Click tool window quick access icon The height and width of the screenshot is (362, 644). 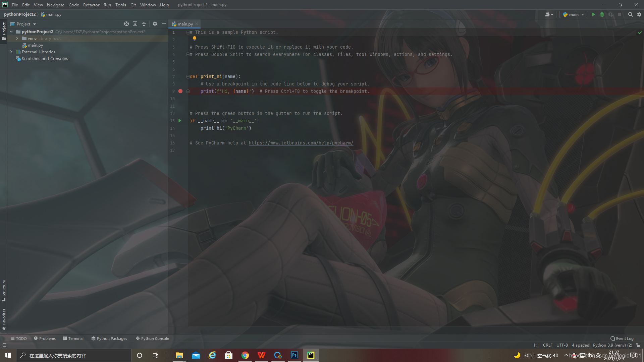4,345
